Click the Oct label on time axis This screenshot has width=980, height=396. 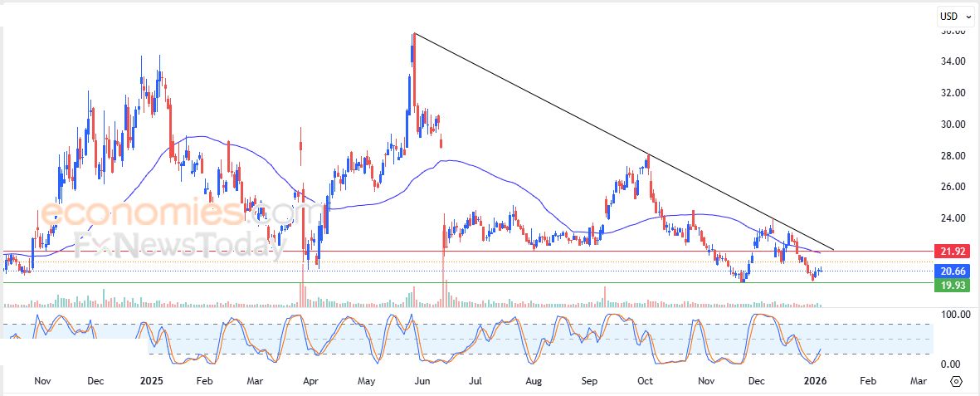(645, 381)
